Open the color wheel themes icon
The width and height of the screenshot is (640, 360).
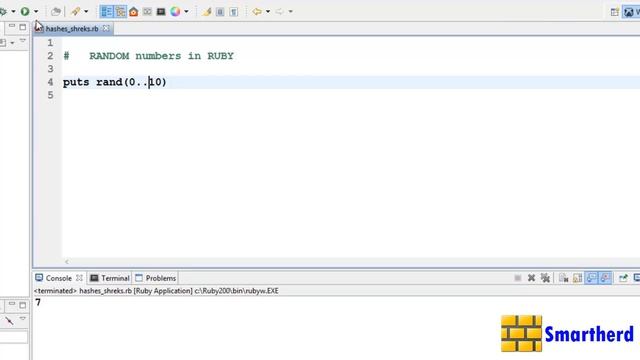click(175, 11)
